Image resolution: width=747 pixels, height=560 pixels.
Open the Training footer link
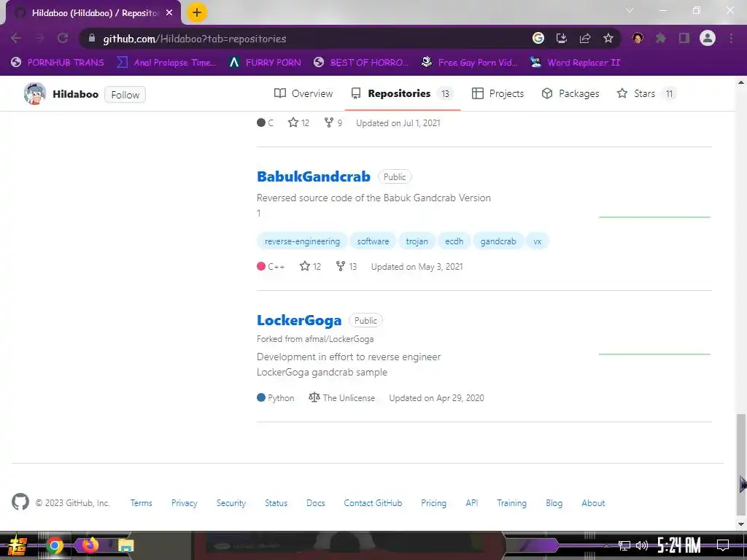click(x=511, y=503)
